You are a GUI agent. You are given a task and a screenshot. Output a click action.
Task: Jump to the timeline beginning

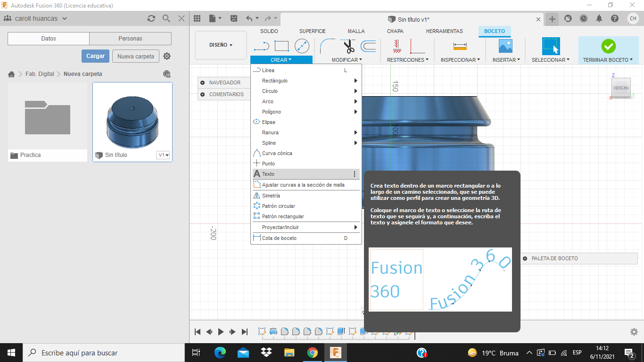tap(198, 332)
